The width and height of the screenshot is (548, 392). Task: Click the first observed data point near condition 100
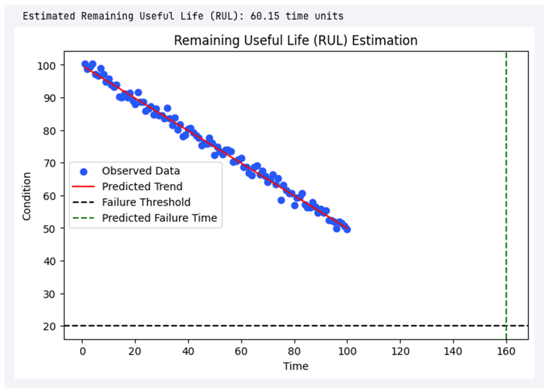point(85,64)
